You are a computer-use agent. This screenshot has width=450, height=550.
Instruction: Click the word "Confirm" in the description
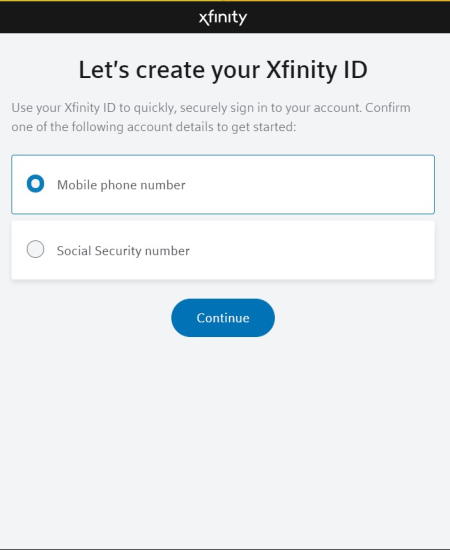388,108
